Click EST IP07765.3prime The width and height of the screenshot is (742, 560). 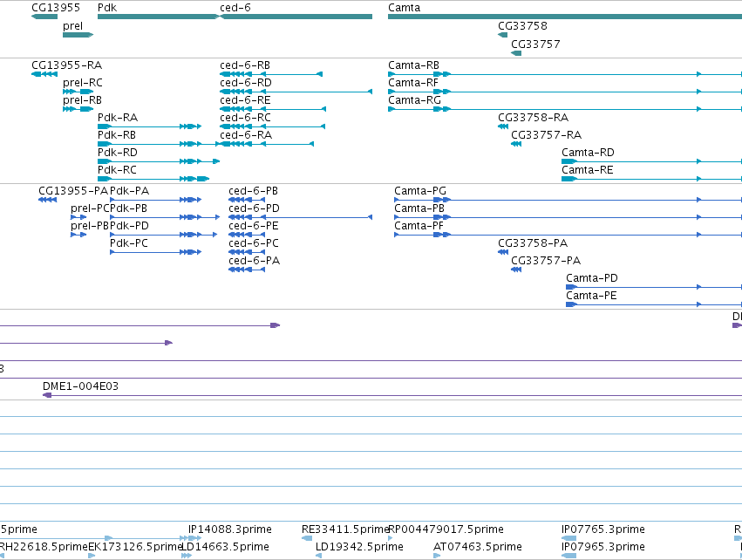[603, 529]
